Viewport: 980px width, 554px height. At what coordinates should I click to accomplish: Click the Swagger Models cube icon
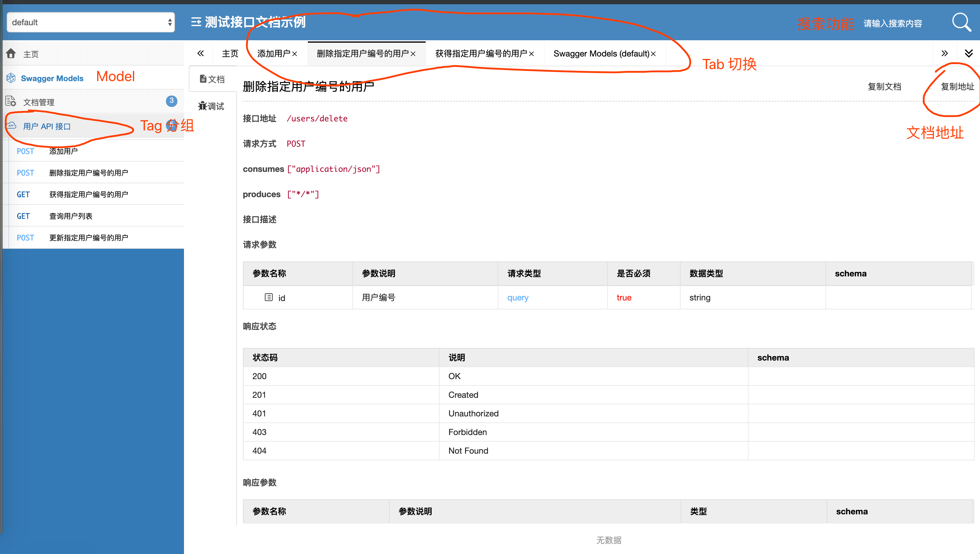tap(11, 78)
